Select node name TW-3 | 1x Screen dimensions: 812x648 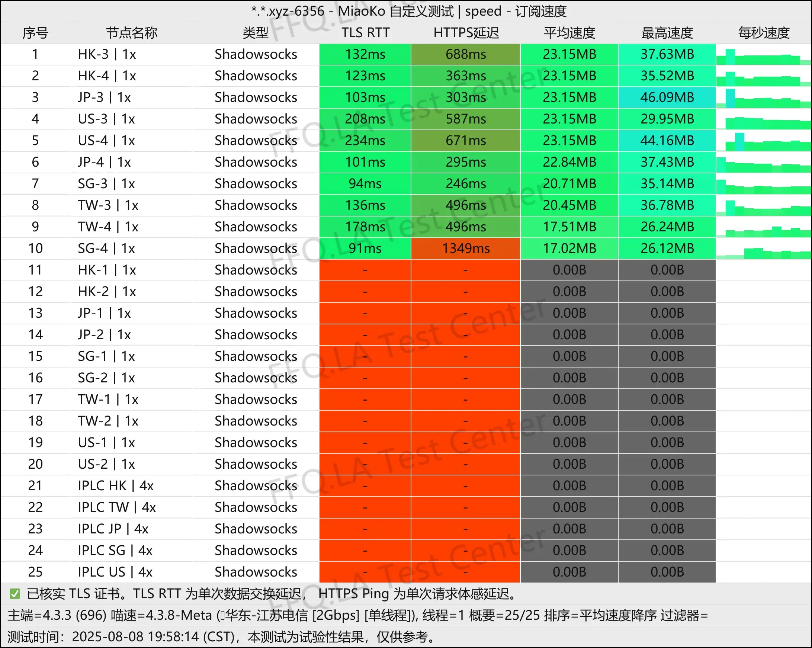coord(108,205)
